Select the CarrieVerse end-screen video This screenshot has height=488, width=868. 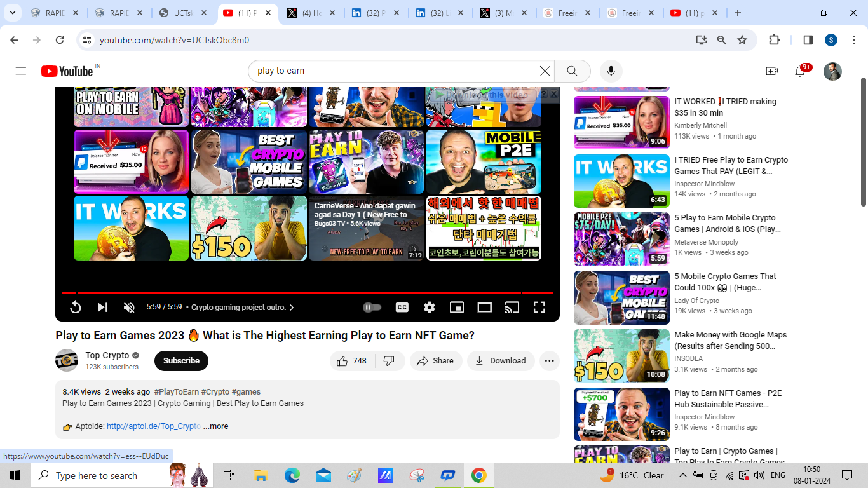click(x=366, y=228)
